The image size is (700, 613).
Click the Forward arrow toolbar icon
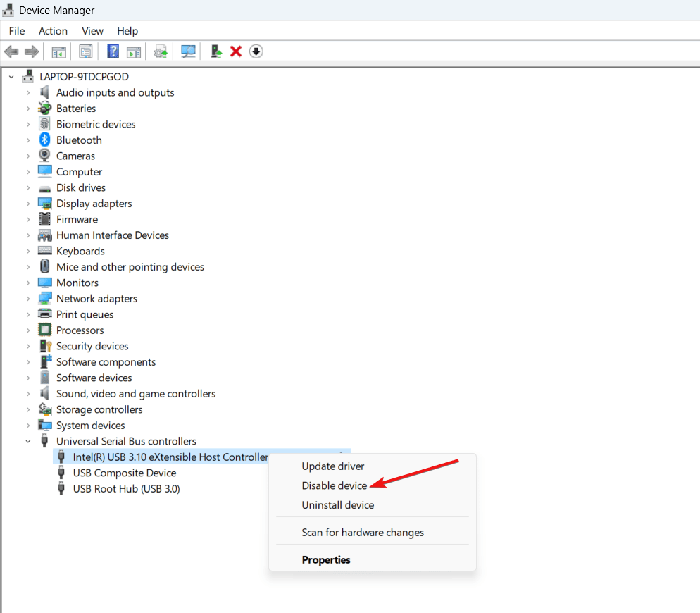[x=31, y=52]
